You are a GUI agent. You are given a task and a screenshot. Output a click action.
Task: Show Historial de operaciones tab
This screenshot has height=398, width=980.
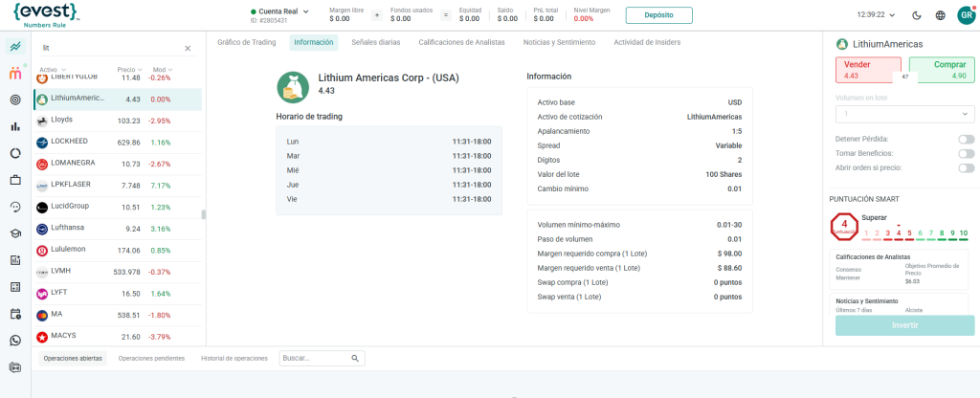[x=234, y=359]
